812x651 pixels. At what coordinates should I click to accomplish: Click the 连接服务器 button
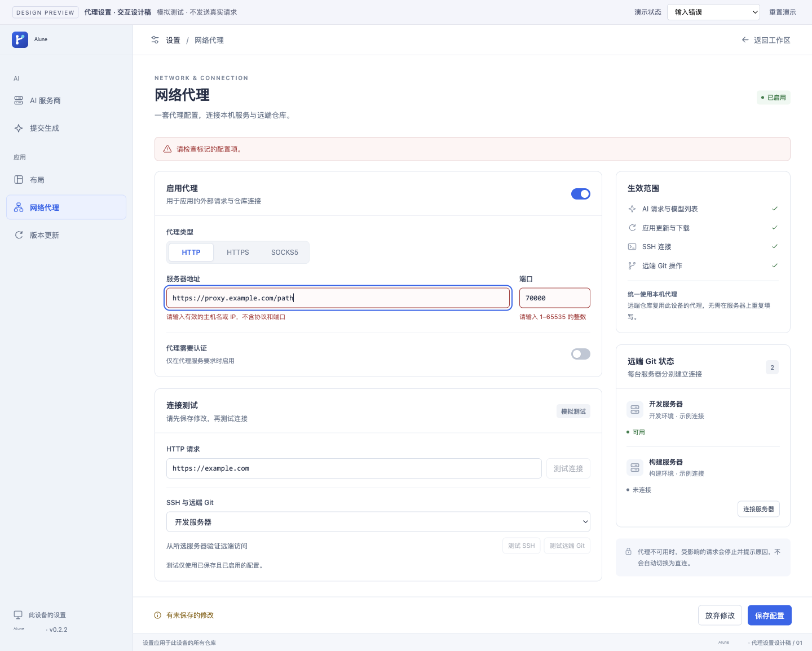pos(758,509)
